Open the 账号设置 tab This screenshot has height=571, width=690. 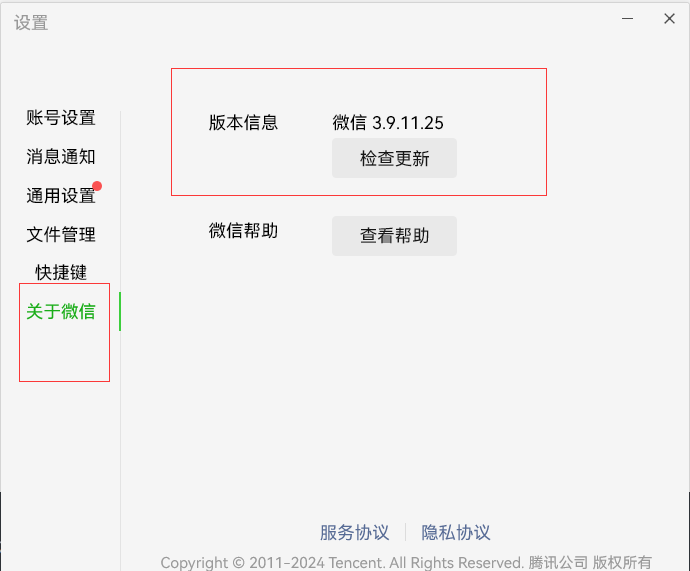(61, 118)
